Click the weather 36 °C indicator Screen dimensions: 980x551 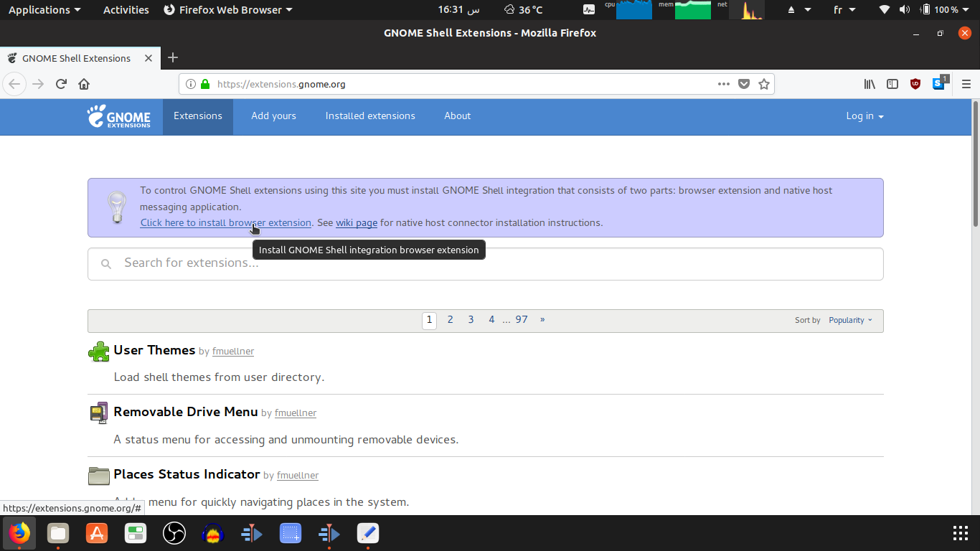(x=523, y=10)
